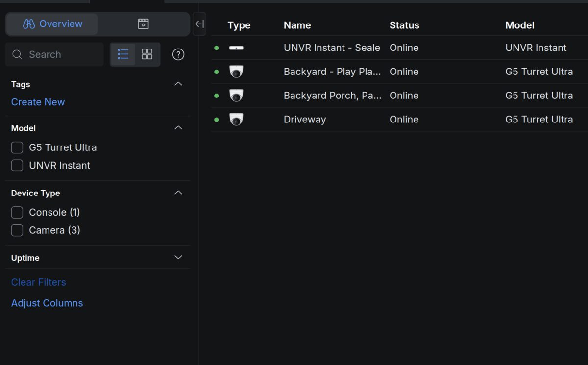The height and width of the screenshot is (365, 588).
Task: Select the Backyard - Play Pla... name
Action: (332, 72)
